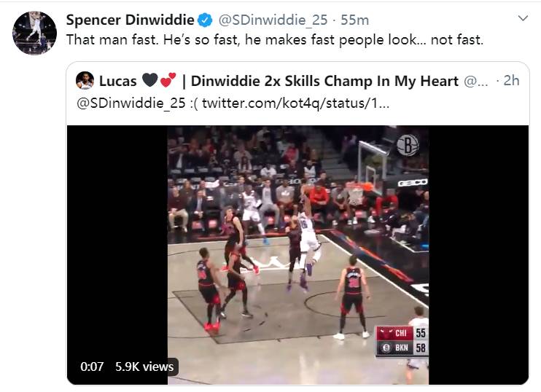The image size is (541, 392).
Task: Open Spencer Dinwiddie's profile avatar
Action: 34,33
